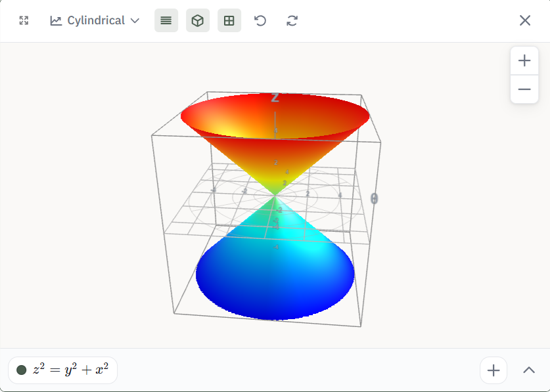Click the dark color dot beside the equation
This screenshot has width=550, height=392.
tap(22, 370)
